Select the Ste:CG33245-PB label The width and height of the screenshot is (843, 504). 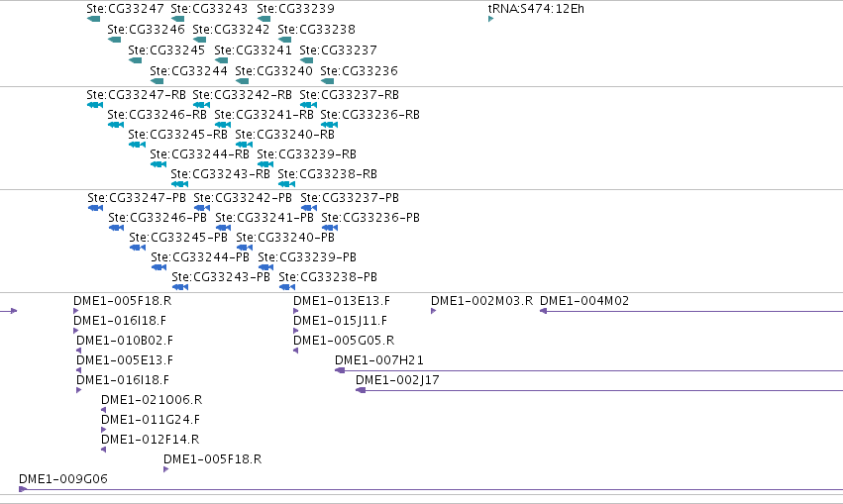178,238
